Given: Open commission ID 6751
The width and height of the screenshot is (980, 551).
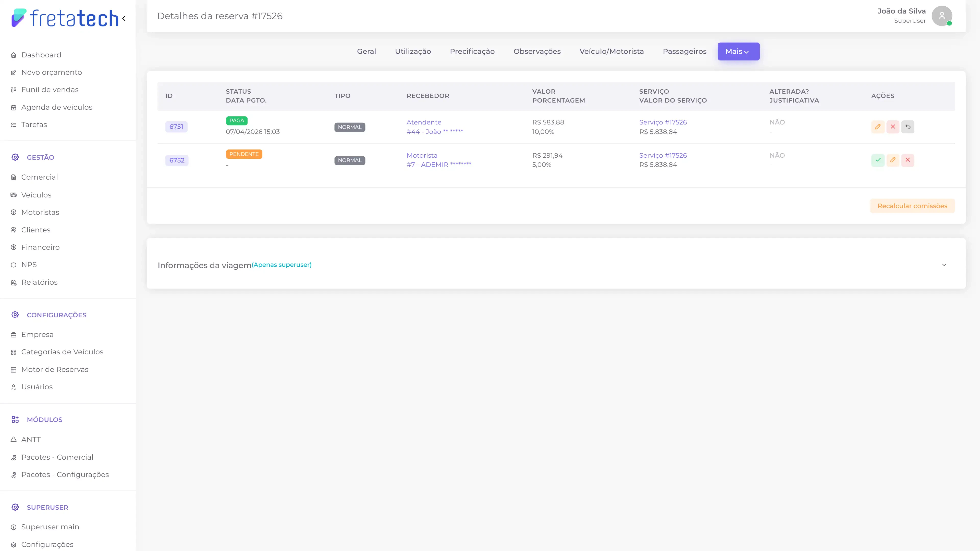Looking at the screenshot, I should pos(176,127).
